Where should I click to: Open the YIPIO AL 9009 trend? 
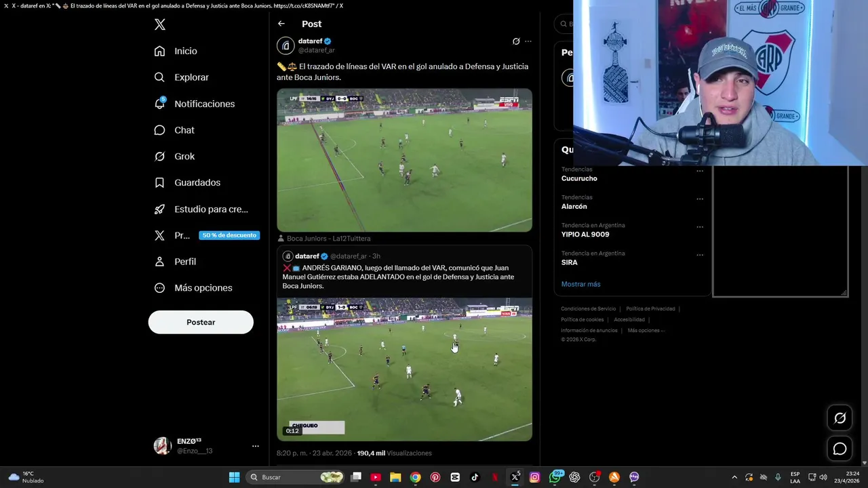(x=585, y=235)
